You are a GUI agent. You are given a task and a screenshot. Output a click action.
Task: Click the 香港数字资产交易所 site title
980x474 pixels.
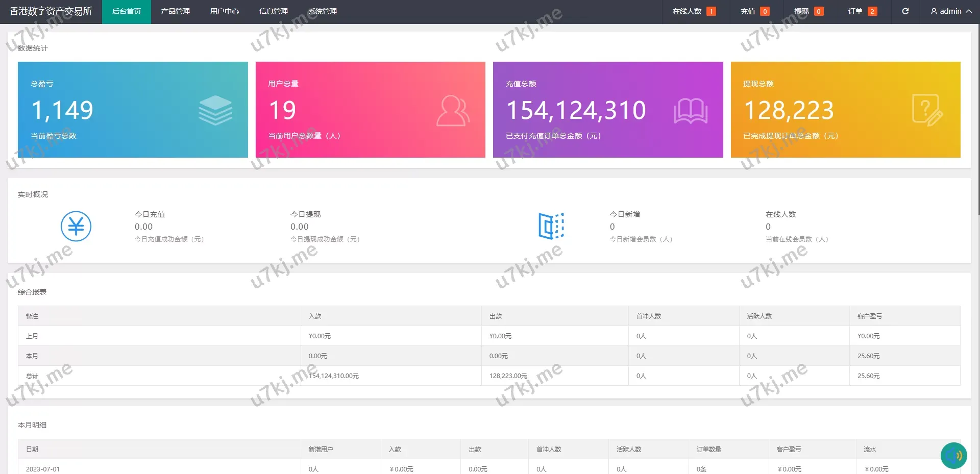[51, 11]
